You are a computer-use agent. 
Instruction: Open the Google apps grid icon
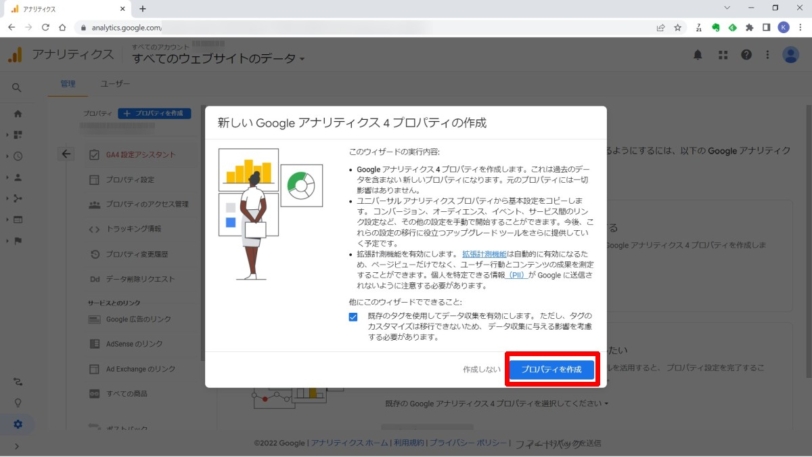723,54
